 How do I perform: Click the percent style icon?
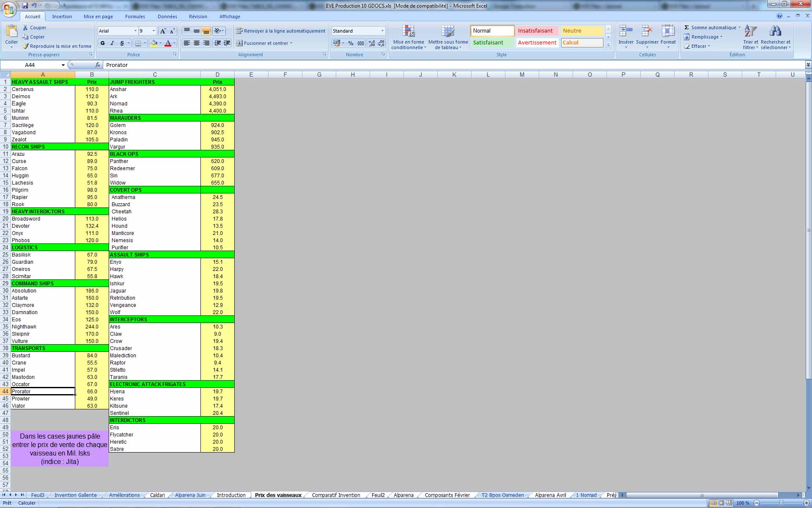351,43
